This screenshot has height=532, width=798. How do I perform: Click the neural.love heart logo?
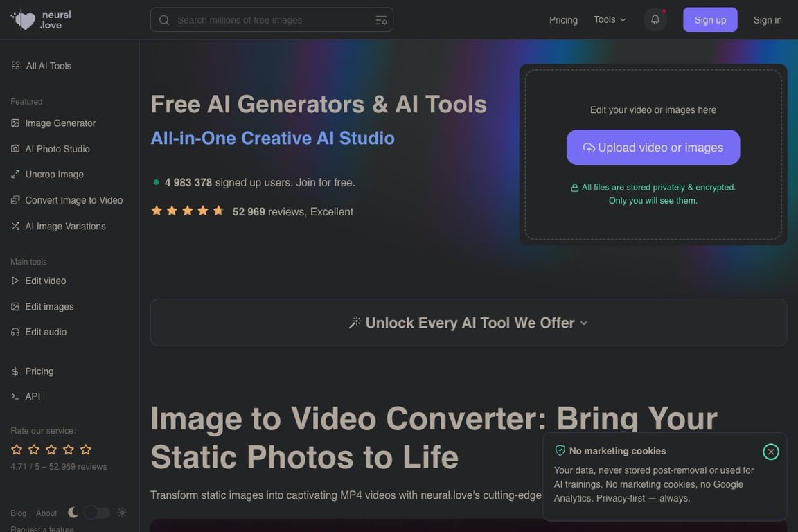(x=24, y=20)
